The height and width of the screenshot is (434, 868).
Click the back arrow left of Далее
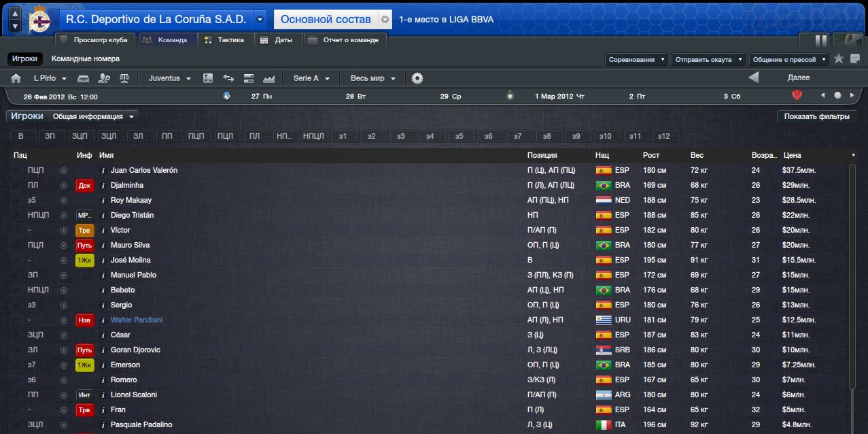coord(753,78)
